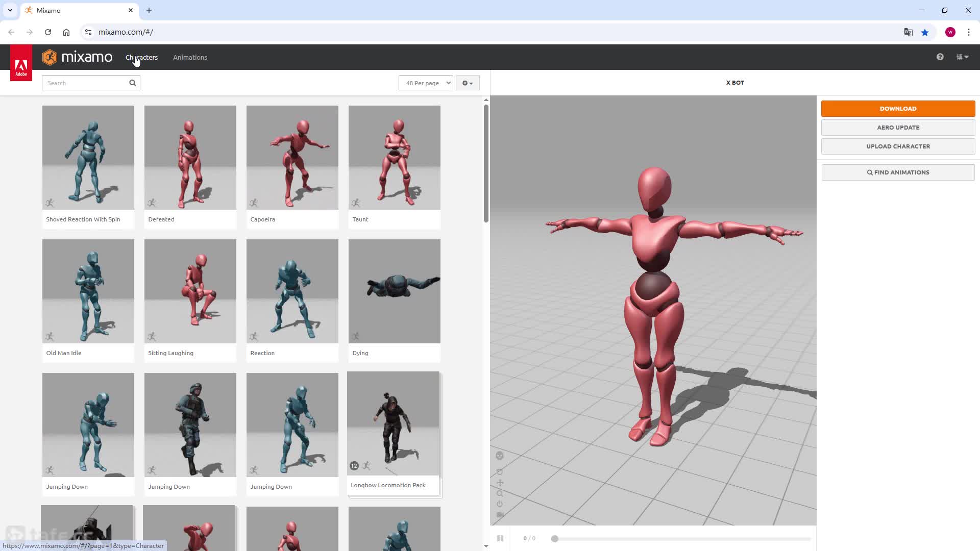Screen dimensions: 980x551
Task: Select the Old Man Idle thumbnail
Action: point(88,291)
